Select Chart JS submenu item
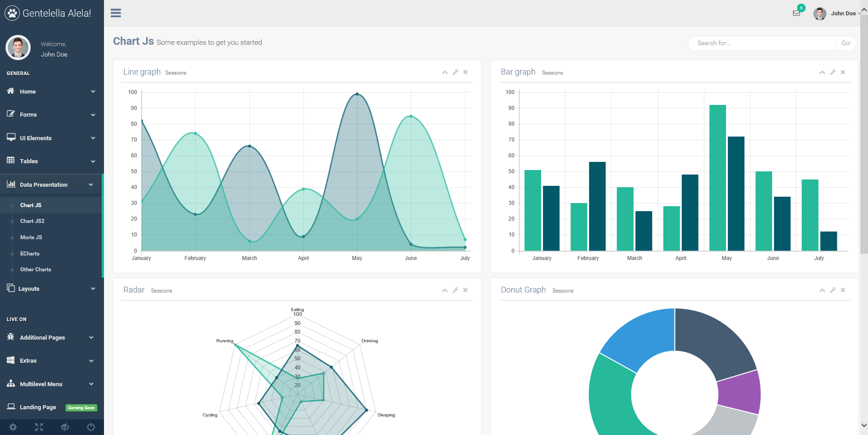This screenshot has height=435, width=868. (x=31, y=205)
